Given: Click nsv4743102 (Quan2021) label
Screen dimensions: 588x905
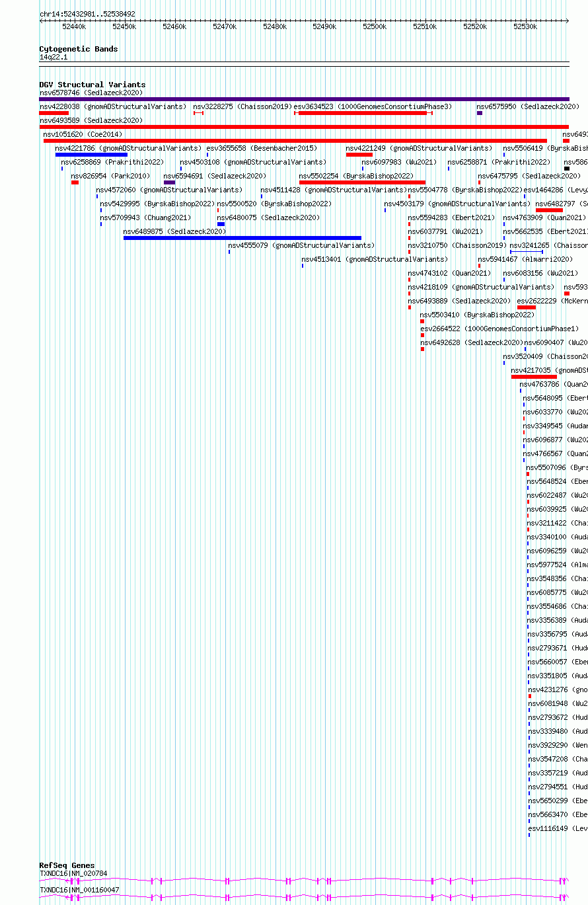Looking at the screenshot, I should point(449,273).
